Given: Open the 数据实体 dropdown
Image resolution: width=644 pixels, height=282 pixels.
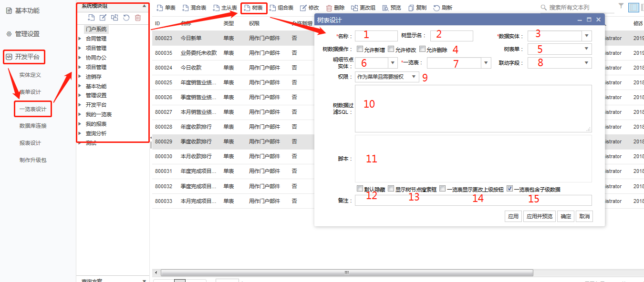Looking at the screenshot, I should coord(586,36).
